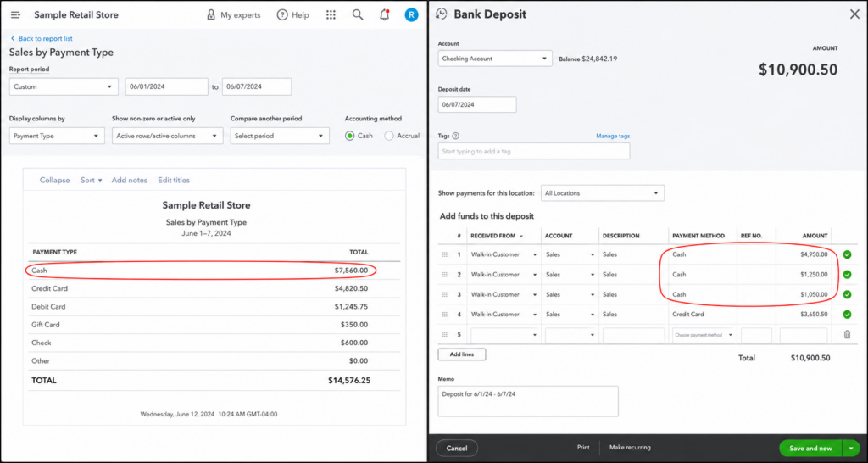
Task: Click the Manage tags link
Action: (x=613, y=136)
